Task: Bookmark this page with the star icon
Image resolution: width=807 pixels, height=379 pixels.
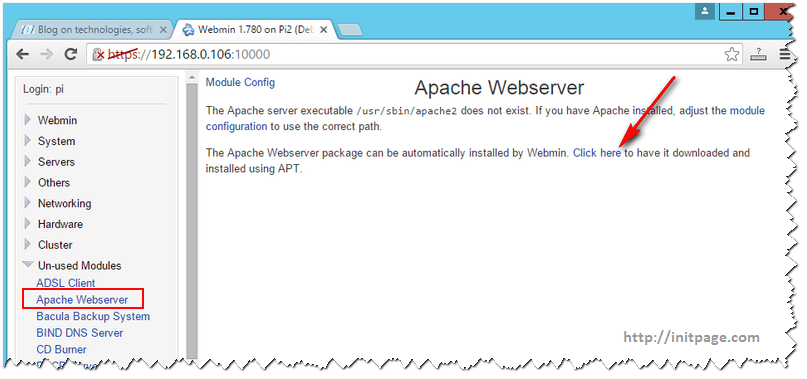Action: [731, 55]
